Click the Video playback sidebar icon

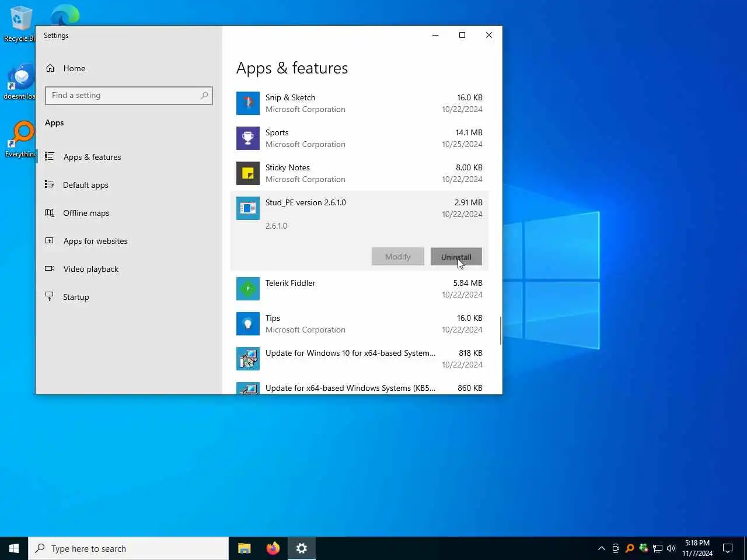50,269
